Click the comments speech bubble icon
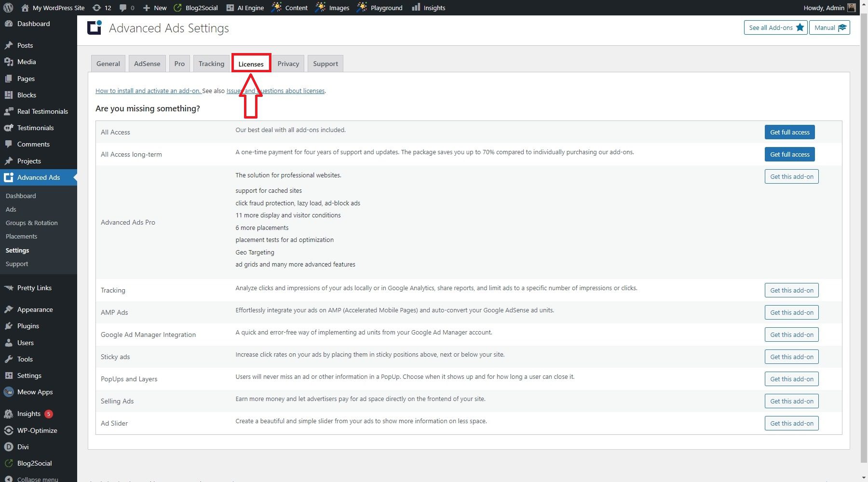This screenshot has width=868, height=482. pos(124,7)
